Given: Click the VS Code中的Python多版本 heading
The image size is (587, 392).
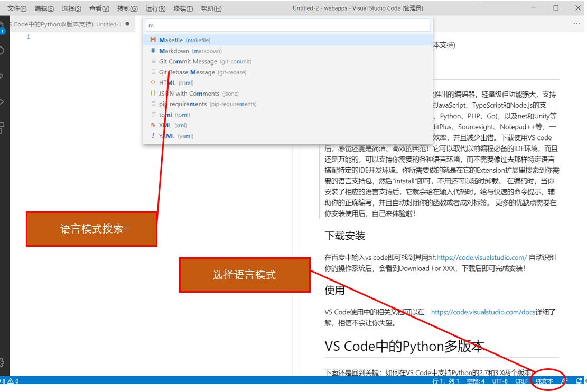Looking at the screenshot, I should [404, 347].
